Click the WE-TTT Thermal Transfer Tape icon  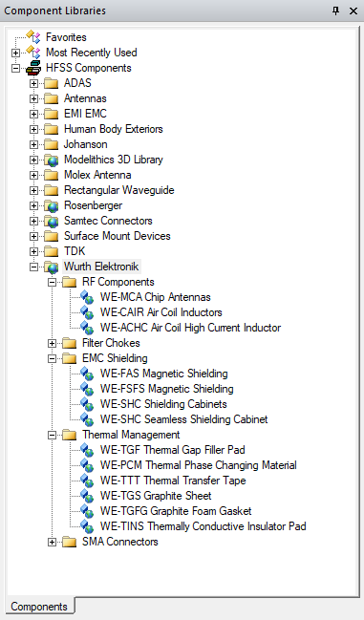tap(87, 481)
